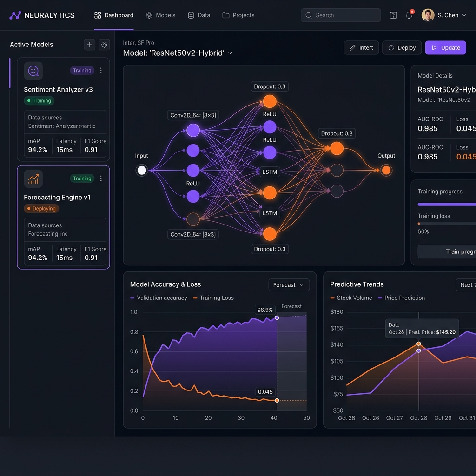This screenshot has width=476, height=476.
Task: Click the bottom Dropout: 0.3 label
Action: [x=270, y=249]
